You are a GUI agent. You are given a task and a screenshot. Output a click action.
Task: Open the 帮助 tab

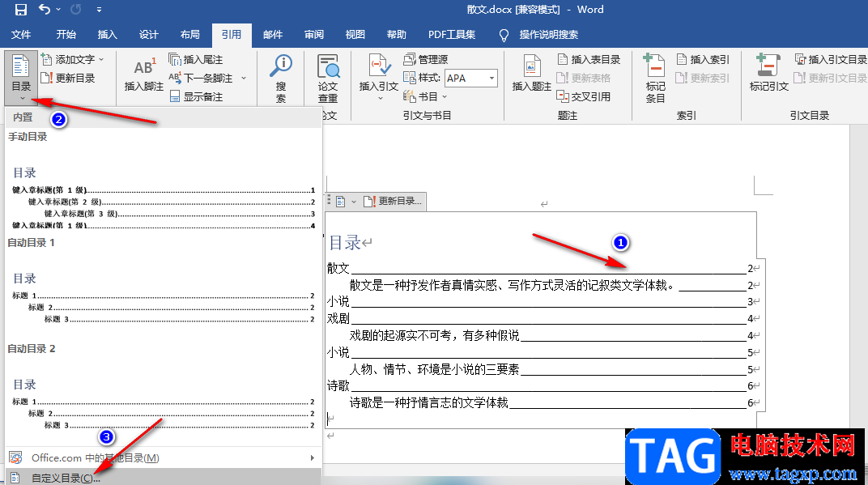397,34
